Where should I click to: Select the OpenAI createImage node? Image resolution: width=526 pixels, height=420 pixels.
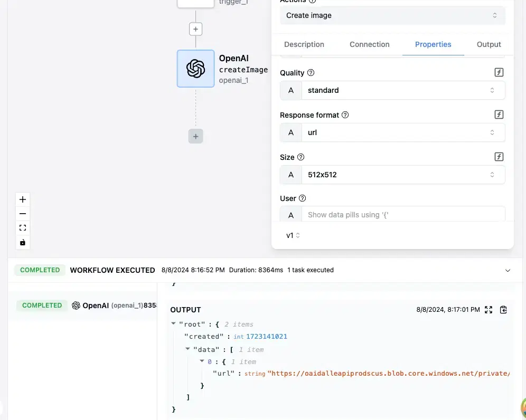(195, 69)
